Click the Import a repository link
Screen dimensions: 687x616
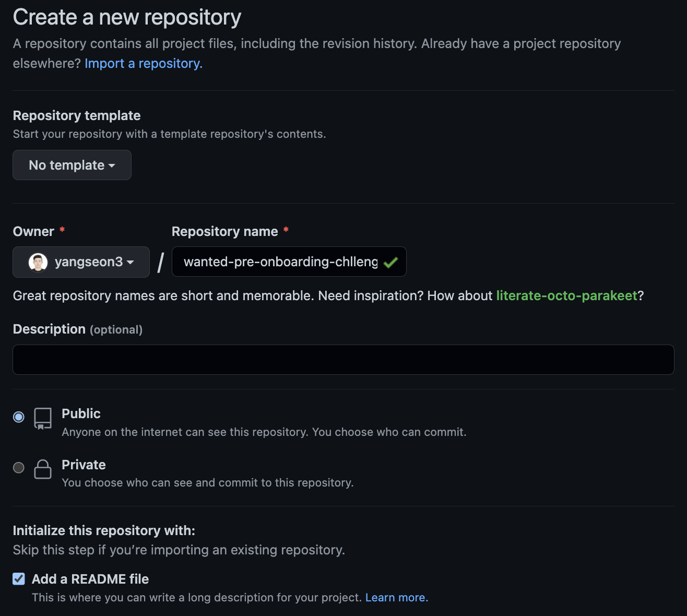pyautogui.click(x=144, y=63)
